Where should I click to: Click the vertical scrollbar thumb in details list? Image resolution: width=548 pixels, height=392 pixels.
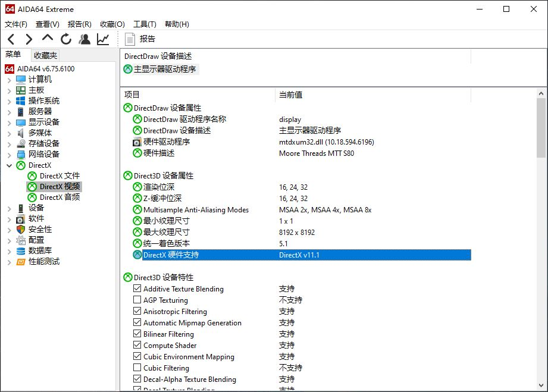541,128
